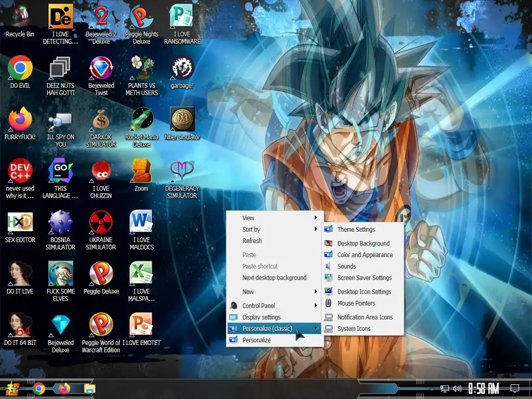This screenshot has width=532, height=399.
Task: Open Mouse Pointers settings
Action: point(363,303)
